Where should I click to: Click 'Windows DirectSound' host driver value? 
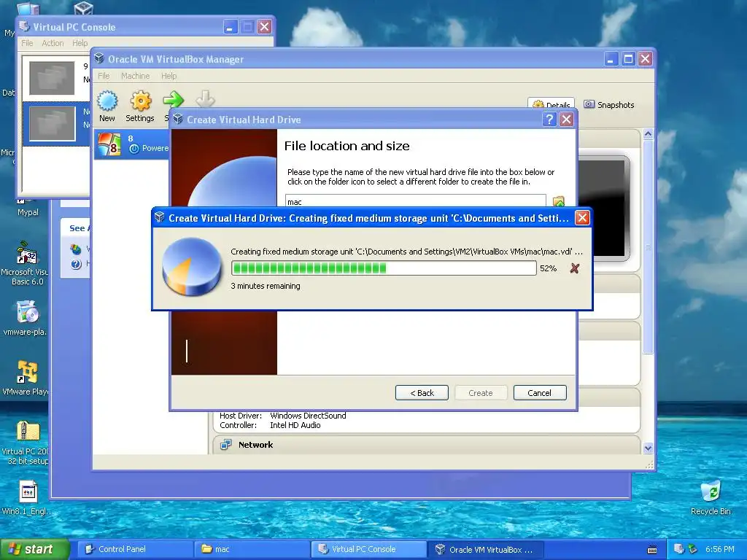pyautogui.click(x=308, y=415)
